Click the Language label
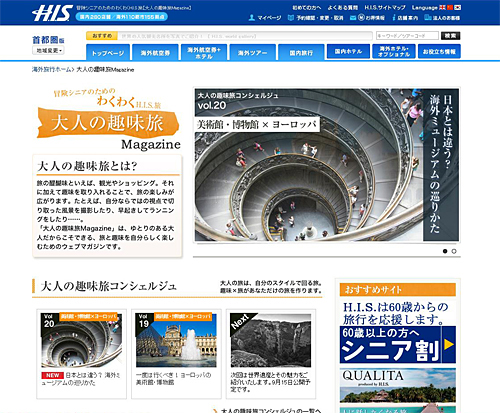The width and height of the screenshot is (500, 413). (x=424, y=7)
